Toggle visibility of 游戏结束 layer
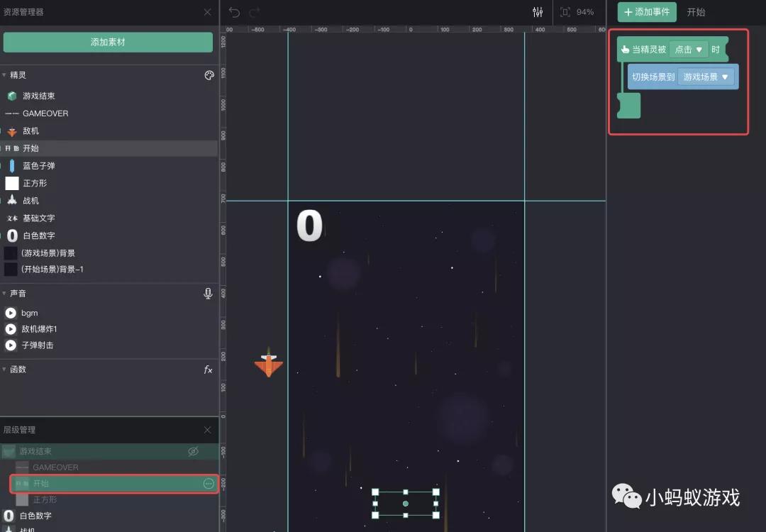Image resolution: width=766 pixels, height=532 pixels. pyautogui.click(x=193, y=451)
